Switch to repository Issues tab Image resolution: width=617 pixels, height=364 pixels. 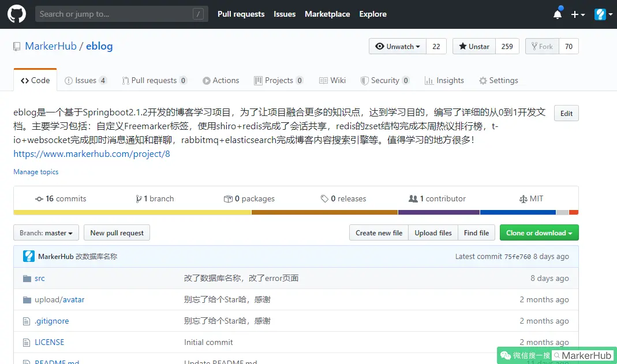(85, 80)
